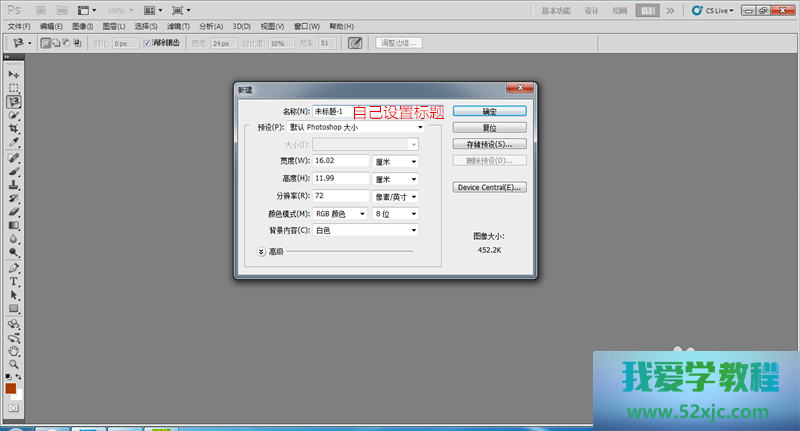Select the Crop tool
This screenshot has width=800, height=431.
pyautogui.click(x=14, y=129)
